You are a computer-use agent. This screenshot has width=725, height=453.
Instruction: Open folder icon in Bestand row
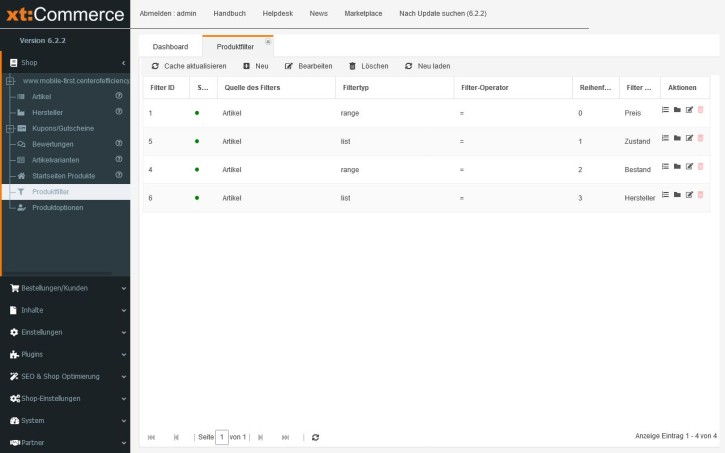coord(677,166)
